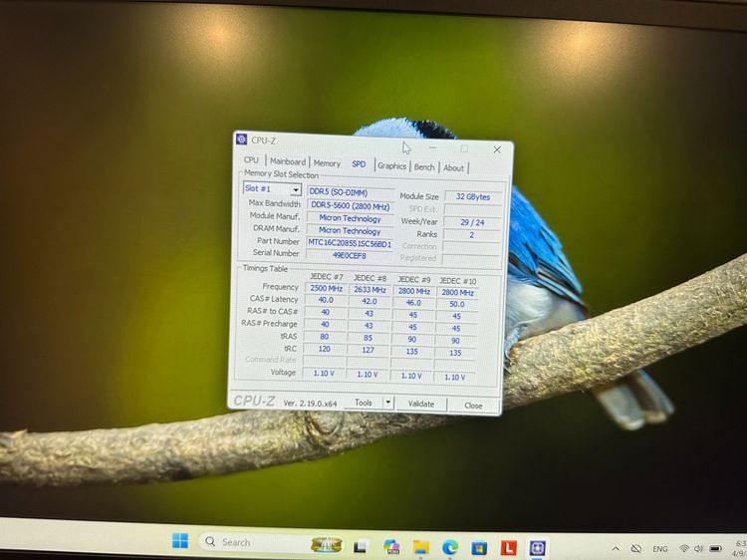Minimize the CPU-Z window

(432, 147)
